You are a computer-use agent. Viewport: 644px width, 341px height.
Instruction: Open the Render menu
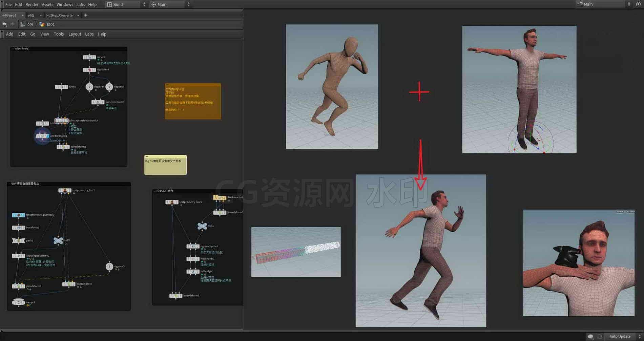[32, 4]
